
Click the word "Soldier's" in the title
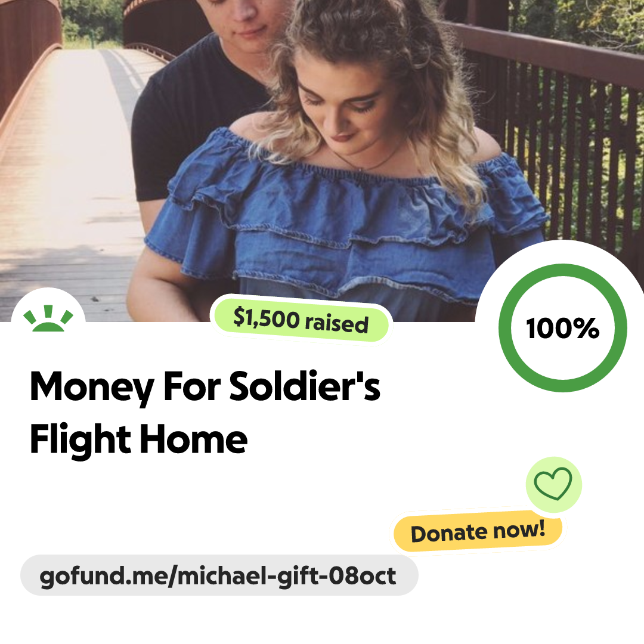click(x=305, y=386)
